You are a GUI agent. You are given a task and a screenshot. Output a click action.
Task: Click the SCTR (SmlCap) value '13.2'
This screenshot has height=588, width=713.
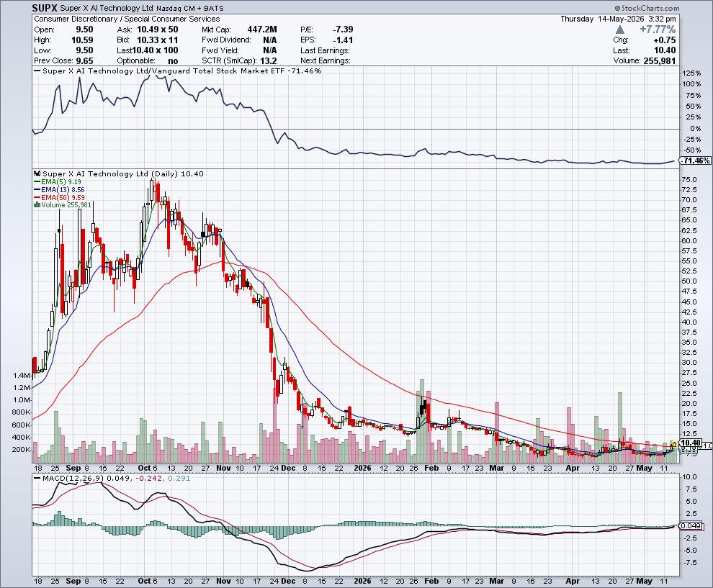click(269, 61)
